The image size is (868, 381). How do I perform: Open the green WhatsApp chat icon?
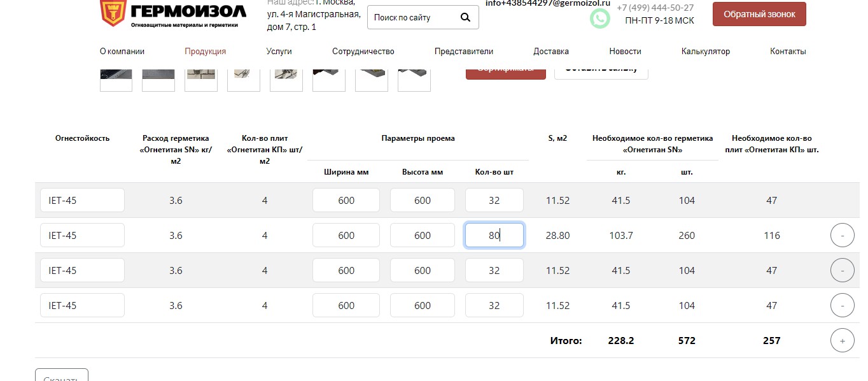click(599, 18)
